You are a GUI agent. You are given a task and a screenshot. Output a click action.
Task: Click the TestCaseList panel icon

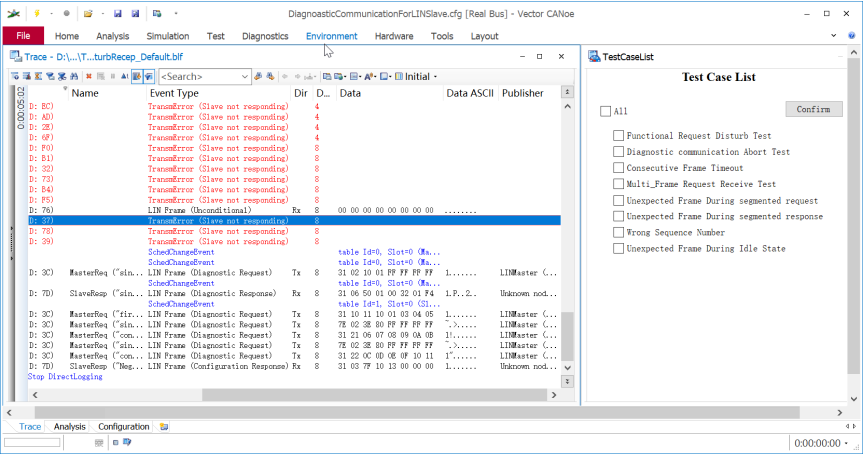click(x=594, y=56)
